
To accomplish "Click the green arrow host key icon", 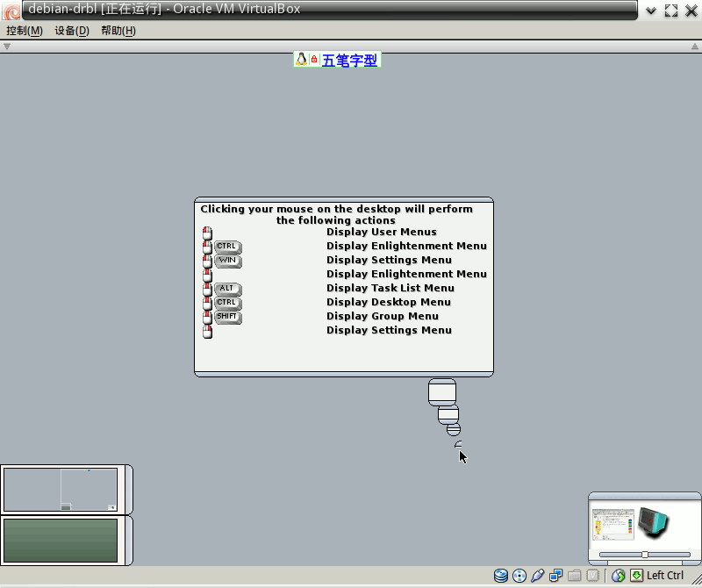I will 637,576.
